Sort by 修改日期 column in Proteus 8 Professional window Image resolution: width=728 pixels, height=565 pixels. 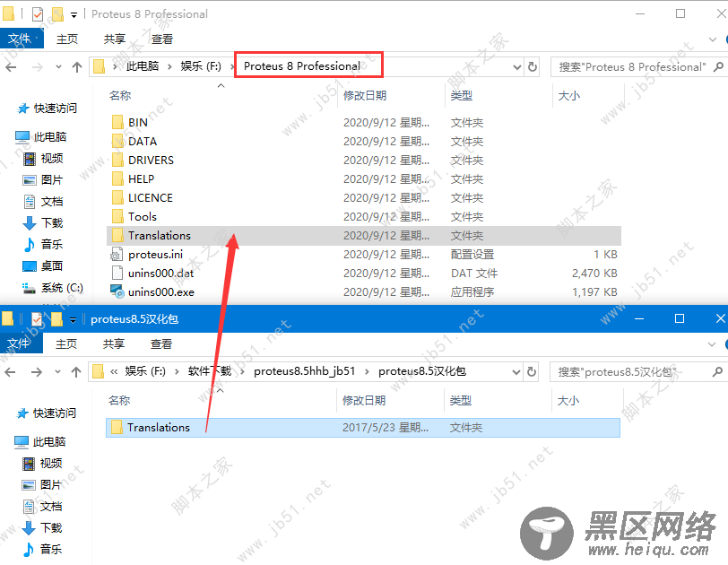point(365,96)
